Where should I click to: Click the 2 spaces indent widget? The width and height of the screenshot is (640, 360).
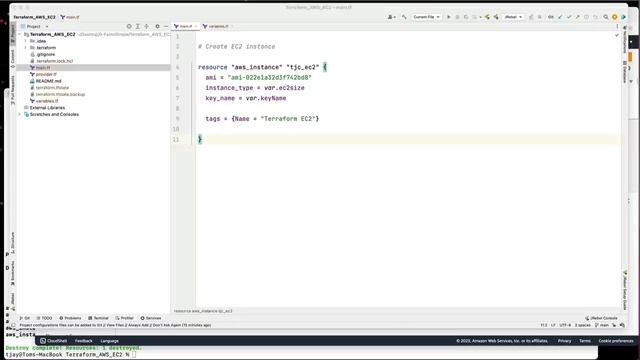[x=582, y=325]
